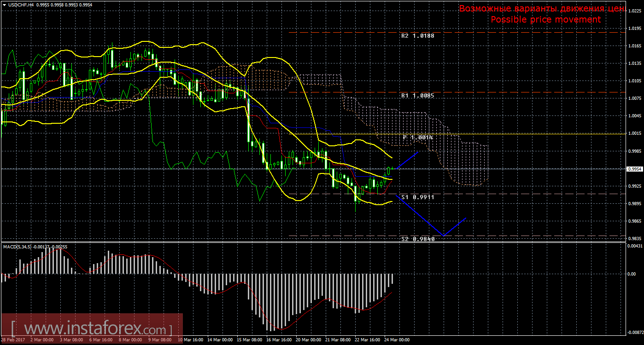
Task: Click the 24 Mar 00:00 time label
Action: click(x=397, y=339)
